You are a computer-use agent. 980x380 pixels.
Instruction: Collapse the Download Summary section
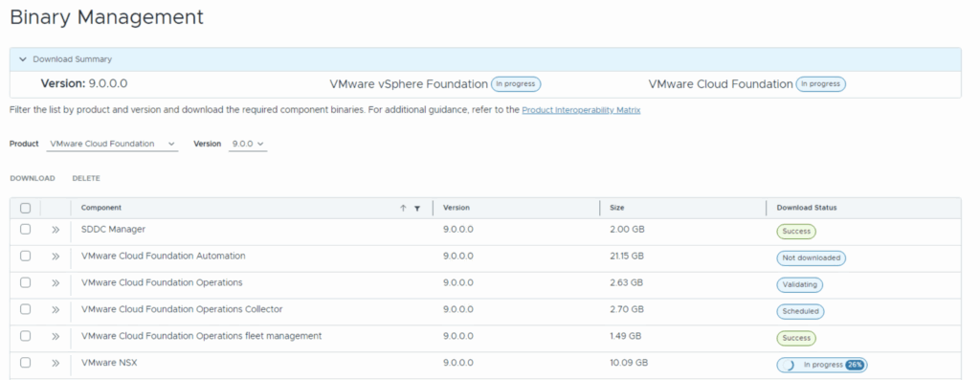23,59
